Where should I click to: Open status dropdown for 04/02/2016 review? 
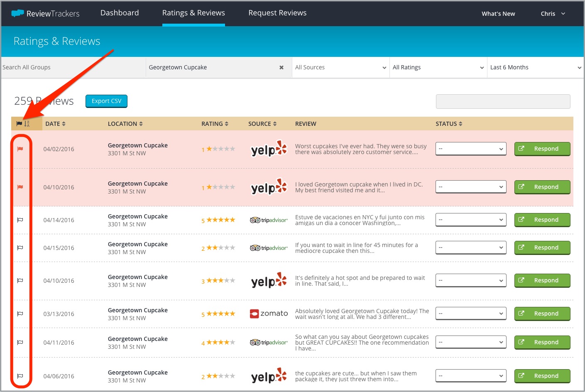(x=471, y=149)
